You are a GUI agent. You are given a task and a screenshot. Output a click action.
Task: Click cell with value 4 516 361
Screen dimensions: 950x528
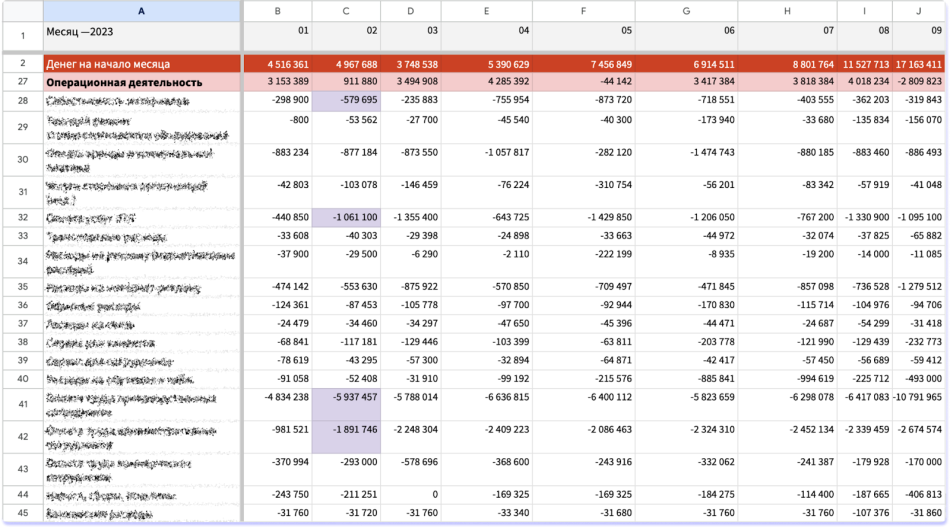[x=277, y=64]
